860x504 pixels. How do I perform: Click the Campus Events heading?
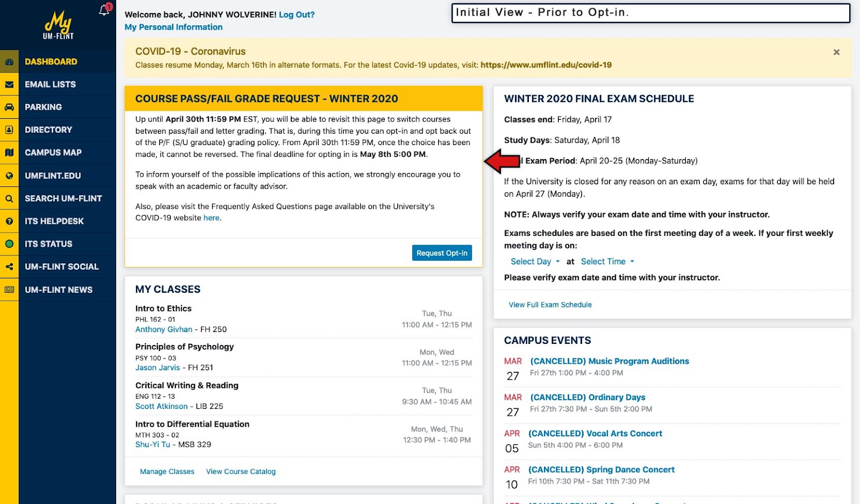coord(548,341)
